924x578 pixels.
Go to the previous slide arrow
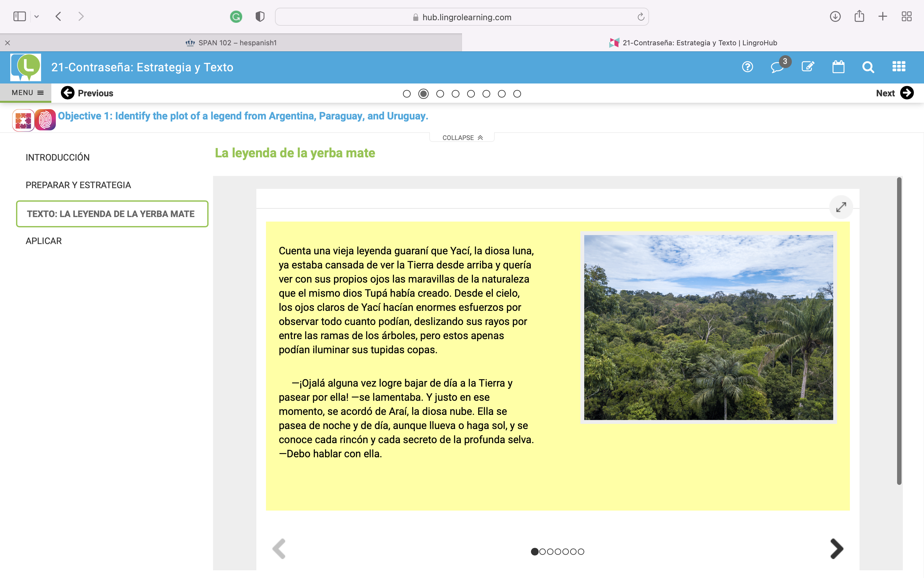[279, 549]
